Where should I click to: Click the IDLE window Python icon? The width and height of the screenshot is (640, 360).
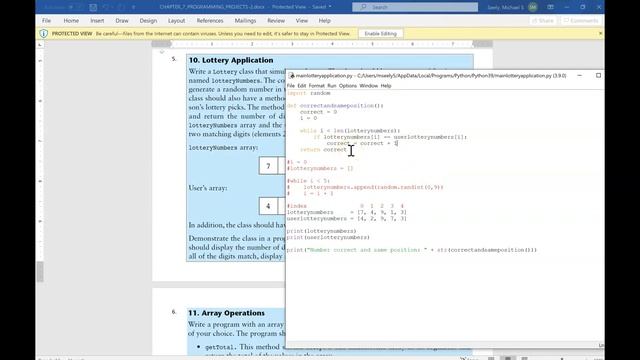(291, 76)
